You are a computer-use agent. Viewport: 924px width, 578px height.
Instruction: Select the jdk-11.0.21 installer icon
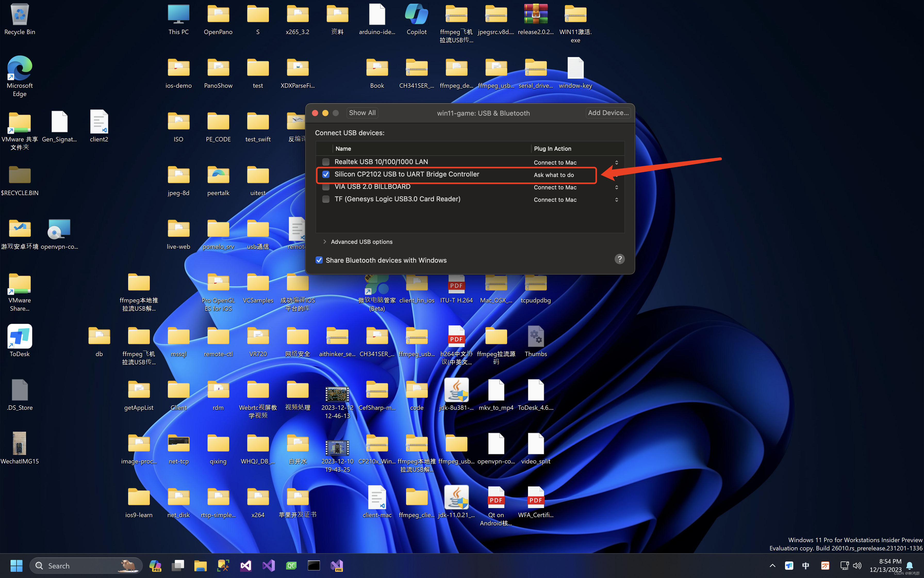456,502
